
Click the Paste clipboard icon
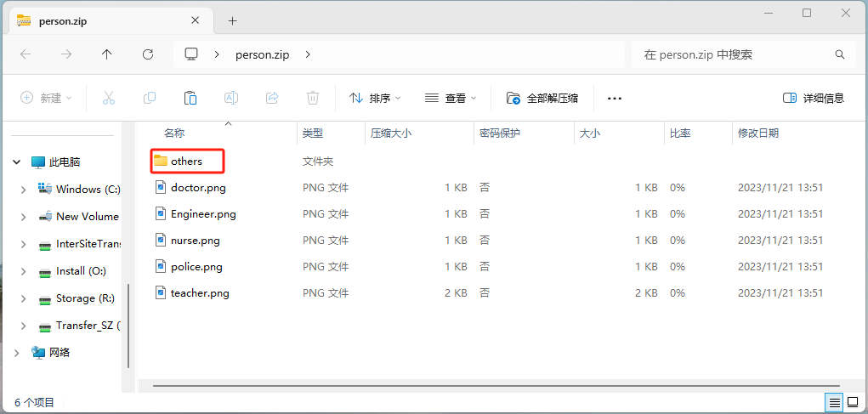tap(190, 98)
